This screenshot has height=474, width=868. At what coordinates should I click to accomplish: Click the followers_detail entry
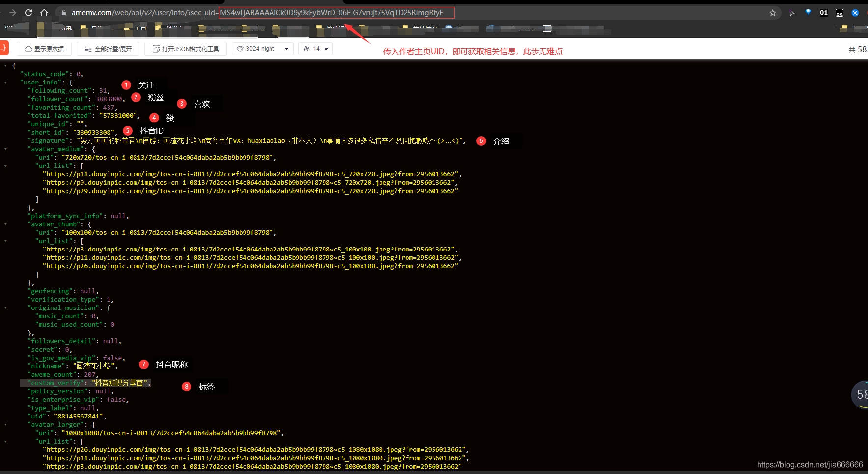point(74,341)
